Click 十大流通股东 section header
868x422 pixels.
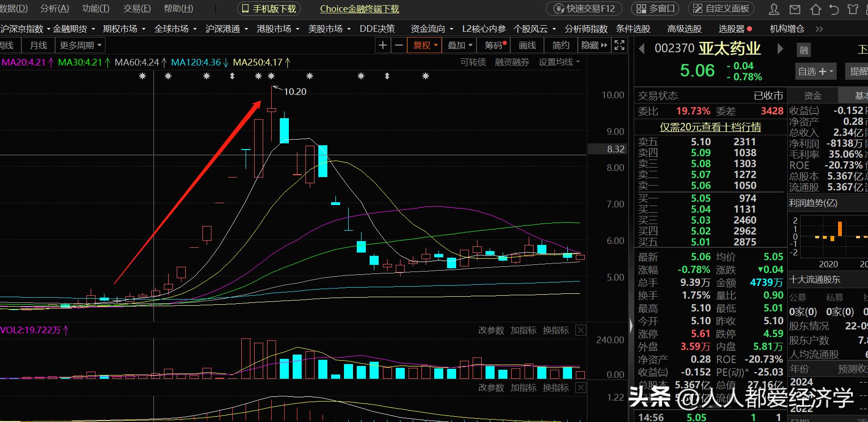tap(814, 280)
